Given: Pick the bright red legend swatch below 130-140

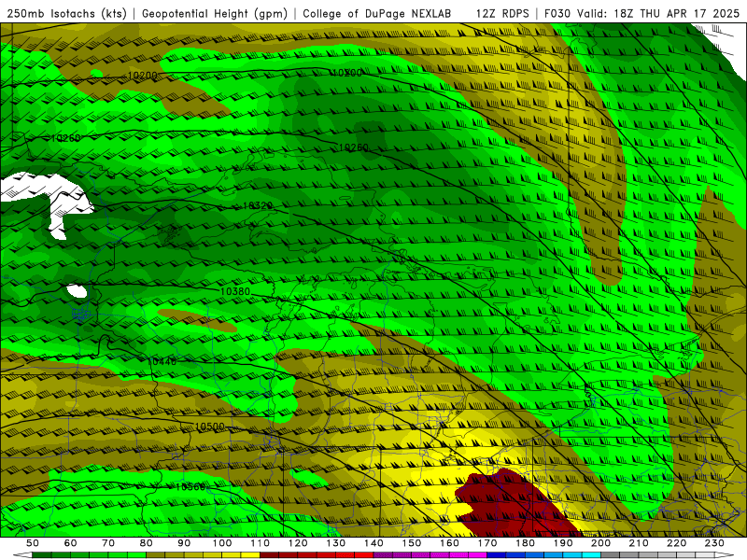Looking at the screenshot, I should 363,555.
